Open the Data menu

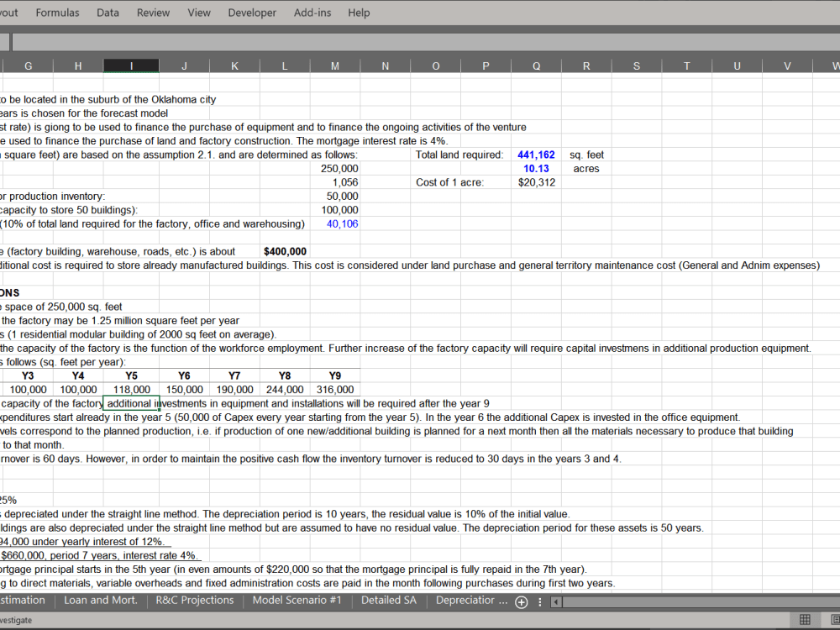point(108,13)
